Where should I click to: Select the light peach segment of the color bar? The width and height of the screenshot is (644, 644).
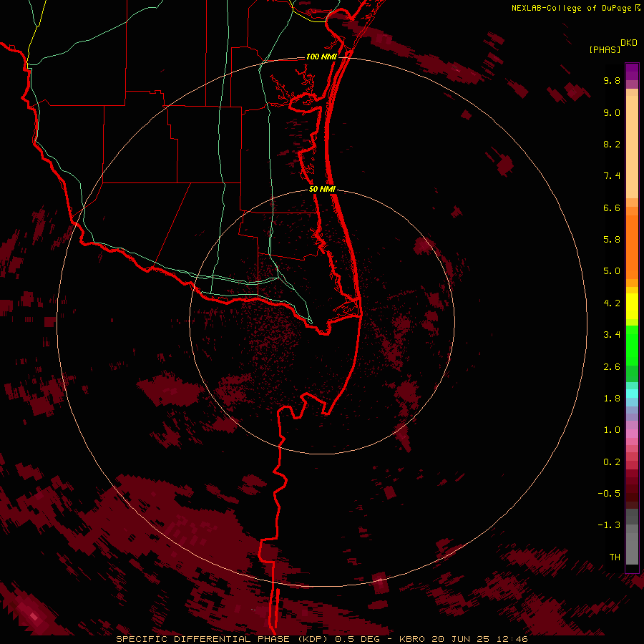click(632, 147)
